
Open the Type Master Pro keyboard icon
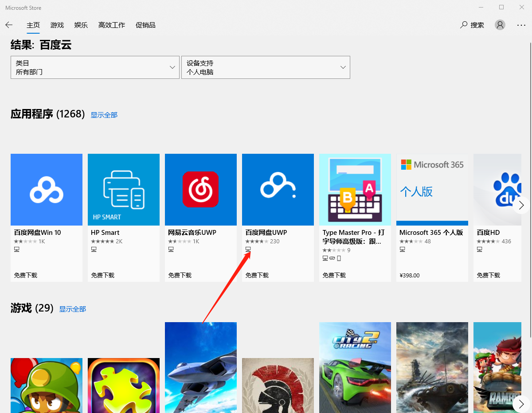pos(355,190)
